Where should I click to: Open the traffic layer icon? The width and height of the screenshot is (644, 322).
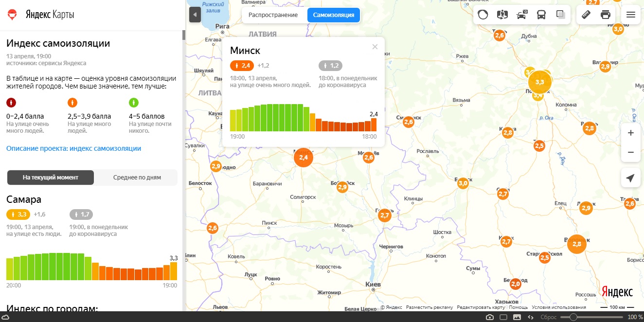(x=483, y=15)
